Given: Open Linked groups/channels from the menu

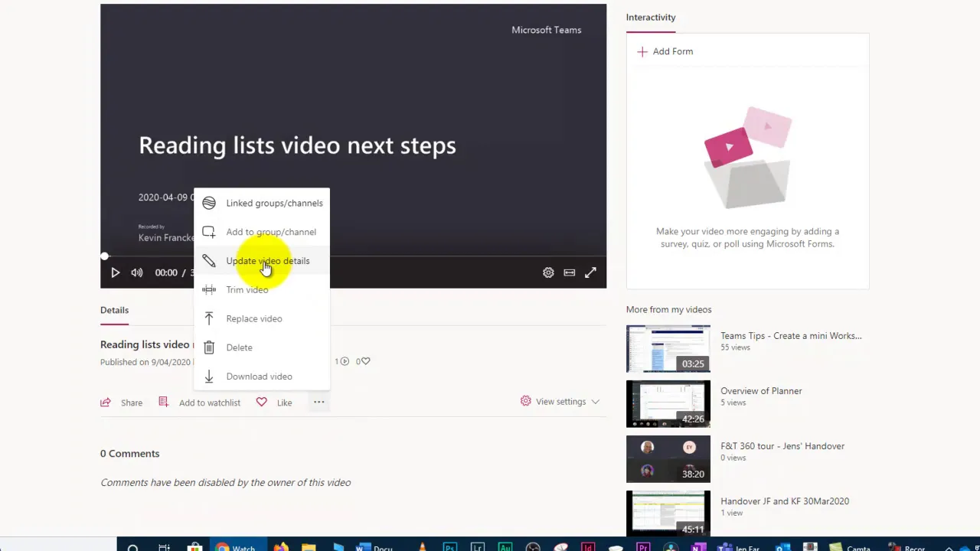Looking at the screenshot, I should click(x=262, y=203).
